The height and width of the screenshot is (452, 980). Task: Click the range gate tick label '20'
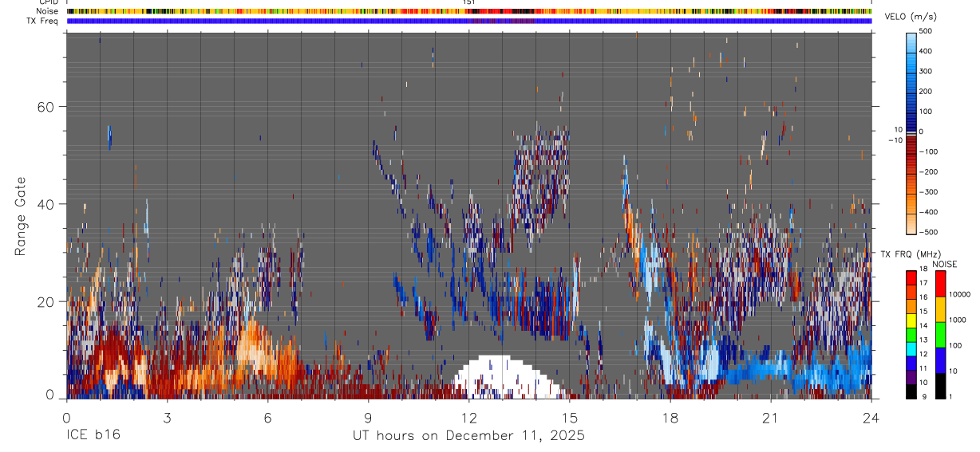pos(45,301)
